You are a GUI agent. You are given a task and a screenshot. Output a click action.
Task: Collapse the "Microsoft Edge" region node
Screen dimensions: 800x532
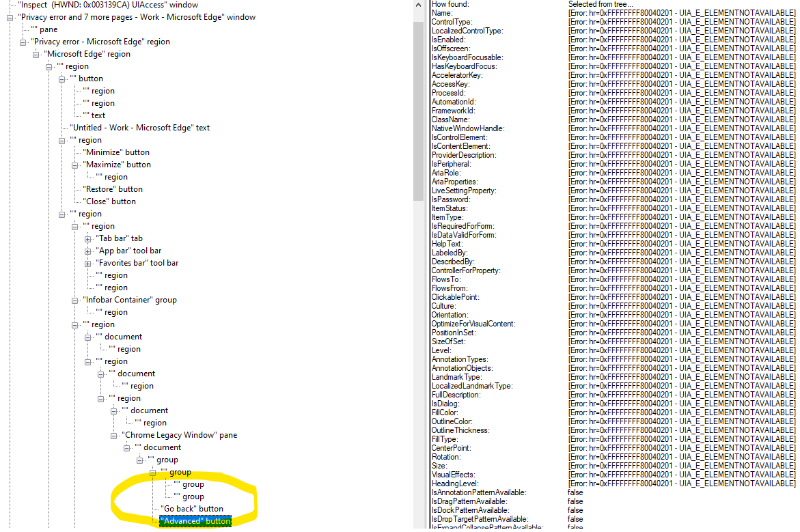click(36, 55)
